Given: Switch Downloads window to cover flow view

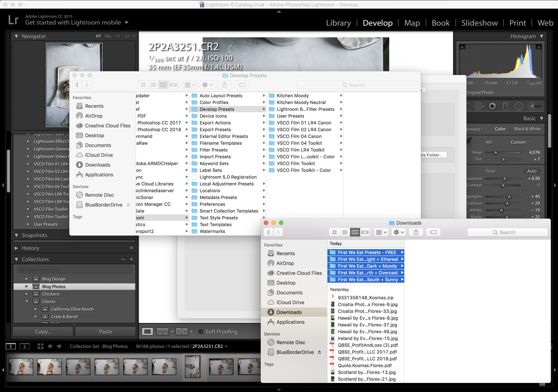Looking at the screenshot, I should tap(365, 232).
